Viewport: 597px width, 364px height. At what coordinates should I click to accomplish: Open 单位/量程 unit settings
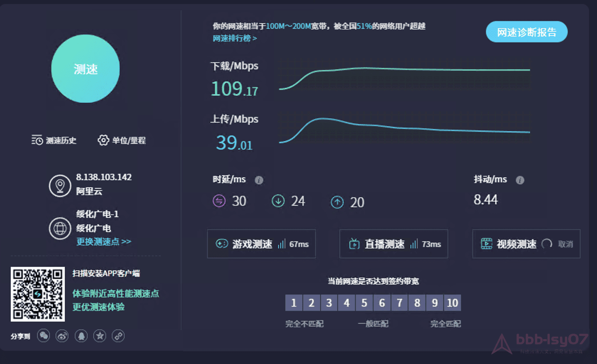click(x=122, y=140)
